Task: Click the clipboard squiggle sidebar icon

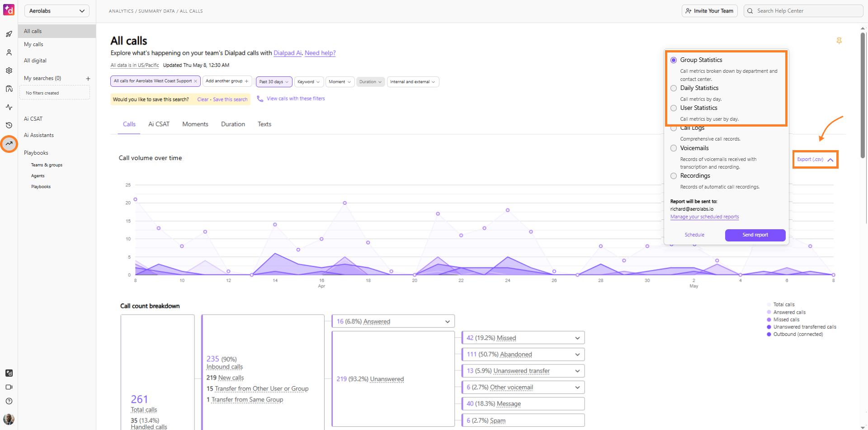Action: (x=9, y=89)
